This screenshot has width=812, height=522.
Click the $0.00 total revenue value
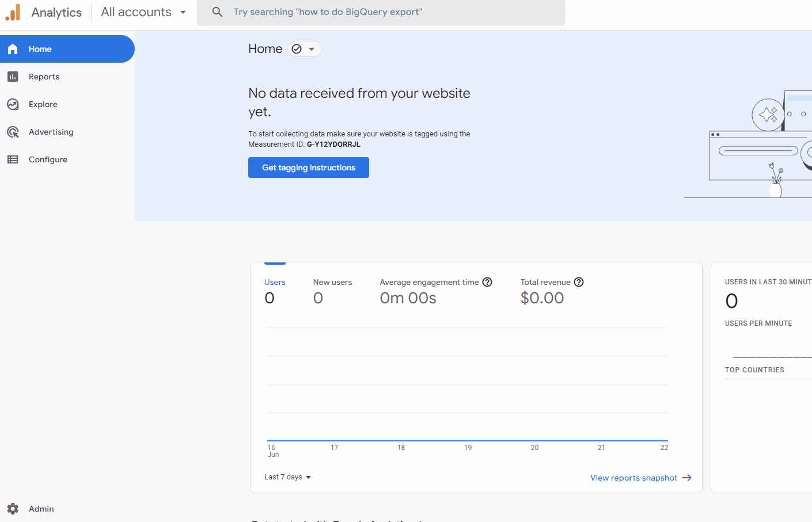click(542, 298)
